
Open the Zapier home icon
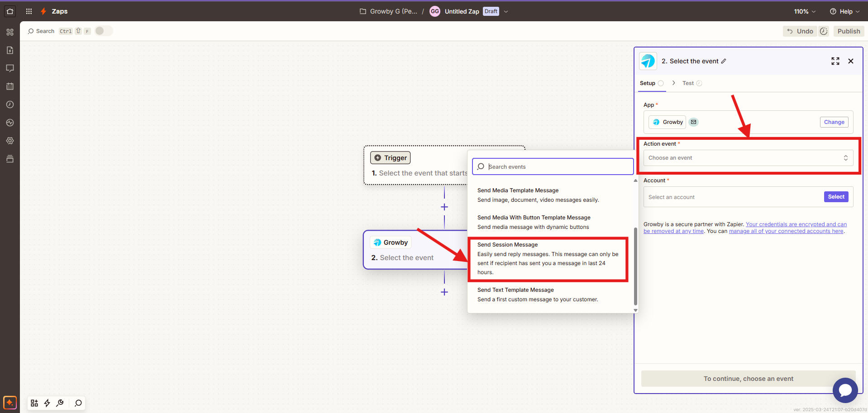coord(10,11)
